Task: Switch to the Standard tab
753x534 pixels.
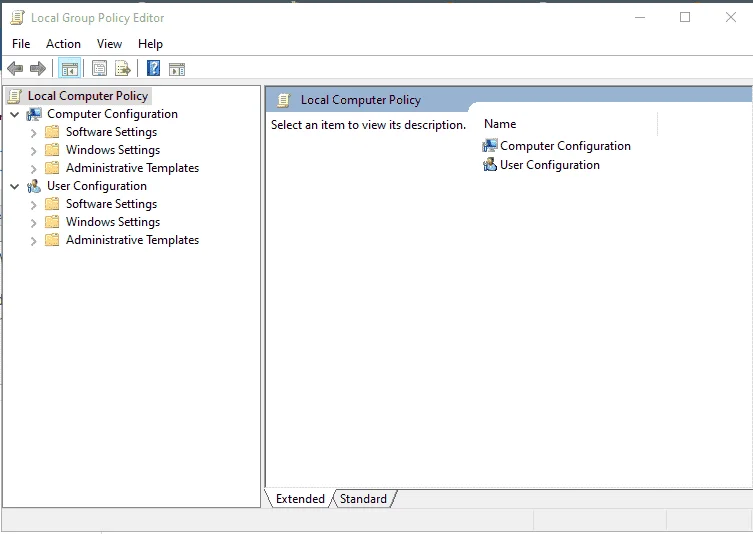Action: pyautogui.click(x=363, y=499)
